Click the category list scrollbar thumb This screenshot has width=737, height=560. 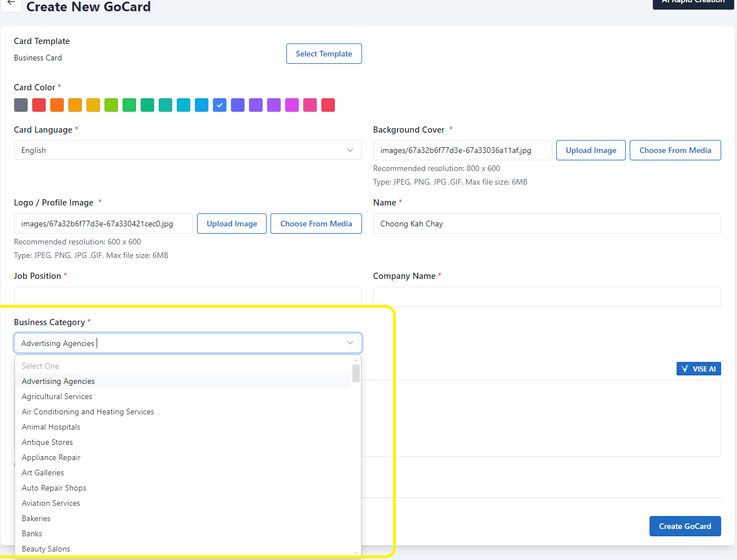[x=356, y=373]
